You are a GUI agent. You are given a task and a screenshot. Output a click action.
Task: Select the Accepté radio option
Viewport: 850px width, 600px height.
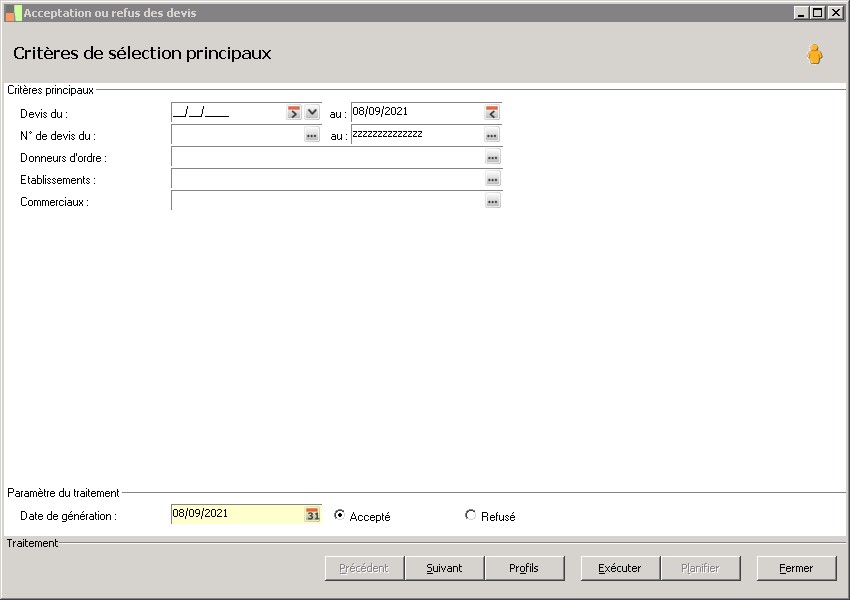(x=339, y=515)
